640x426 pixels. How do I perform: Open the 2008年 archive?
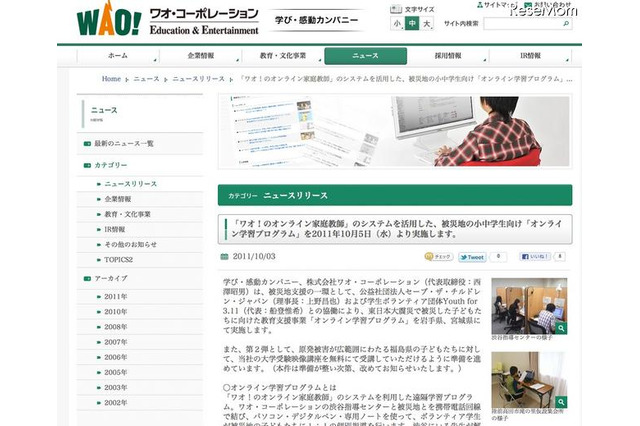116,327
